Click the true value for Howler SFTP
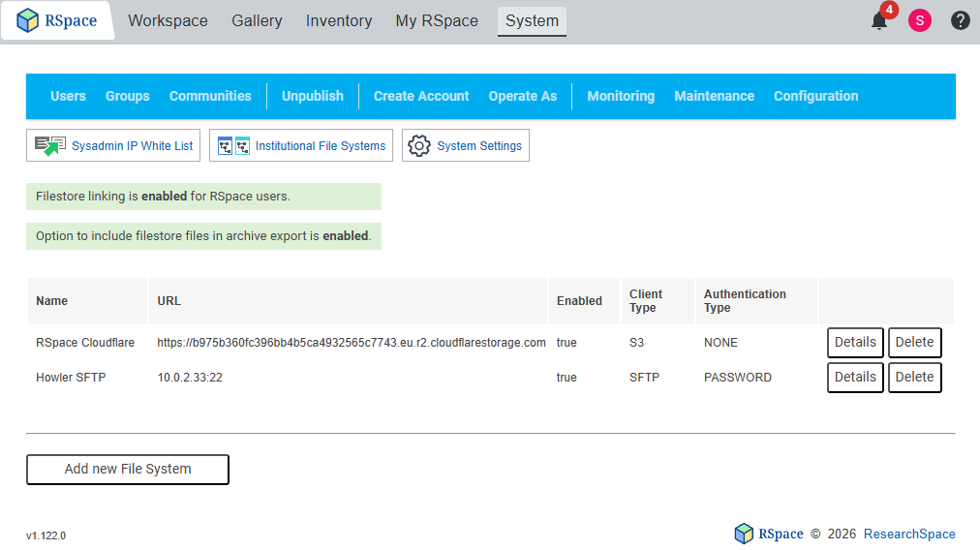This screenshot has height=550, width=980. click(x=567, y=378)
